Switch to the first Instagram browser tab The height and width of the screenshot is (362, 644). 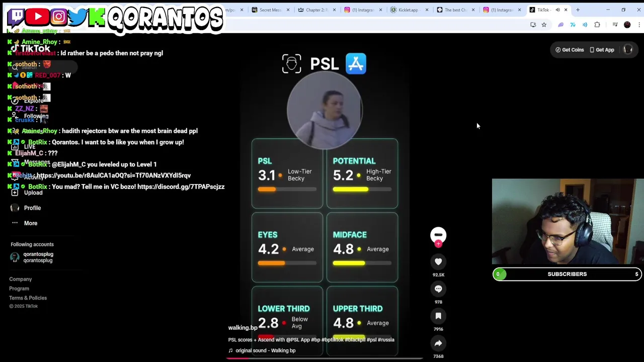(363, 10)
